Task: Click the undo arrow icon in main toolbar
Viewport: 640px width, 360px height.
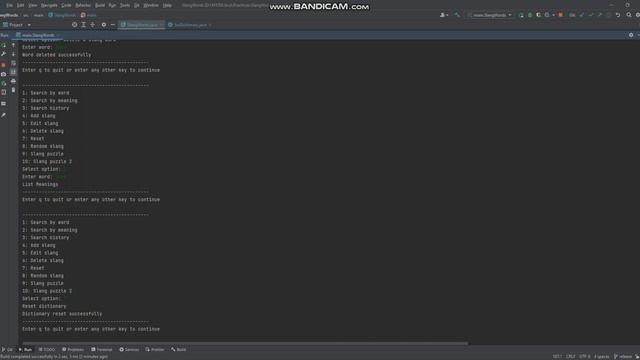Action: pyautogui.click(x=618, y=15)
